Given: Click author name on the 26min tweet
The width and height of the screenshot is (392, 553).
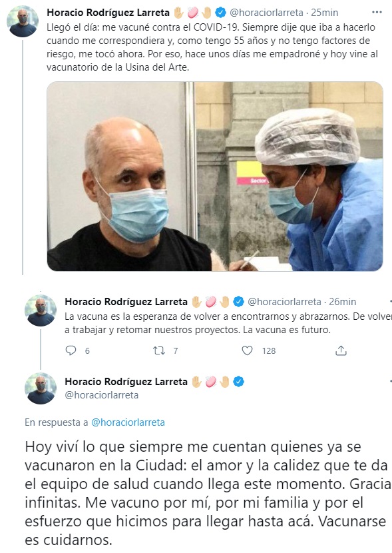Looking at the screenshot, I should click(126, 302).
